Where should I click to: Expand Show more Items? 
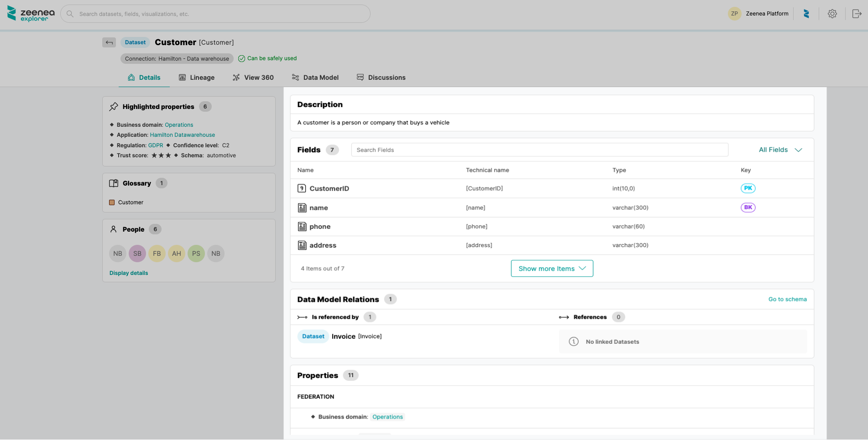point(552,269)
